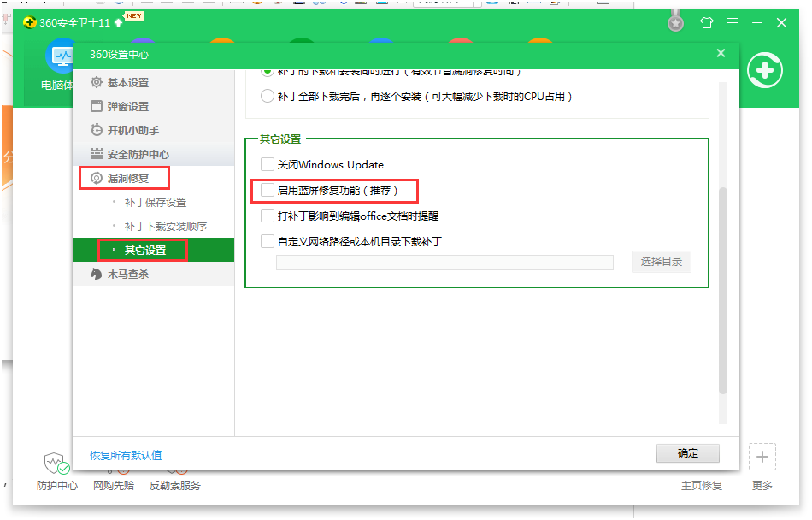Click the patch download directory path field
The height and width of the screenshot is (520, 812).
[444, 262]
